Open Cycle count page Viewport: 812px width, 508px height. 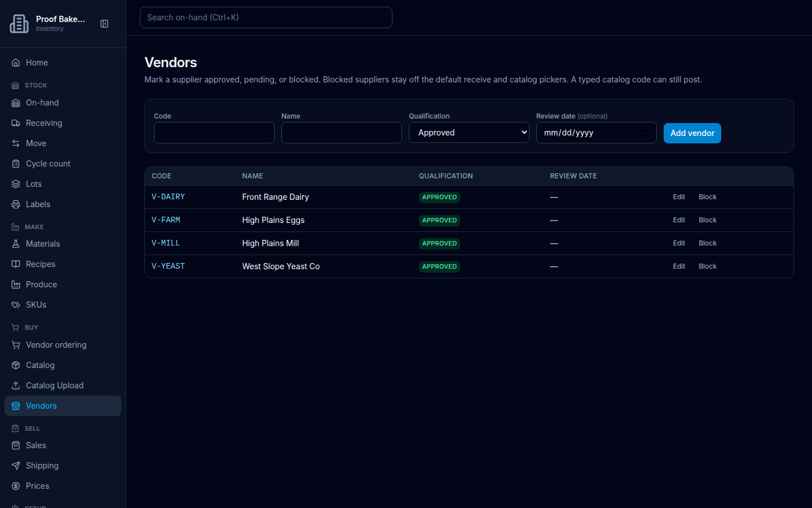point(63,164)
